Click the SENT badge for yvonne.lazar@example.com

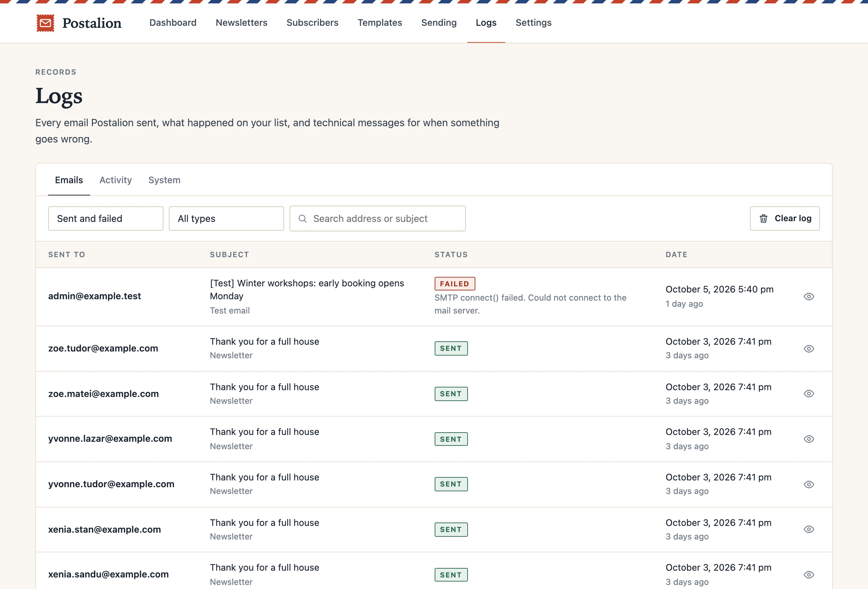click(451, 439)
